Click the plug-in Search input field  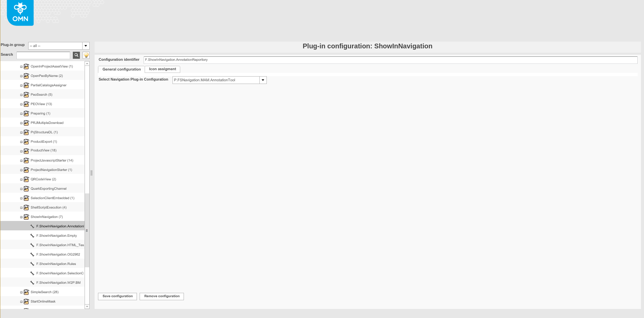[43, 55]
